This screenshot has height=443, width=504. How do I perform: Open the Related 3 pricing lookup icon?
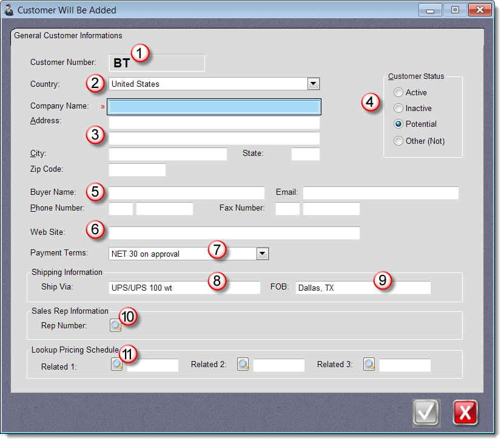point(369,365)
